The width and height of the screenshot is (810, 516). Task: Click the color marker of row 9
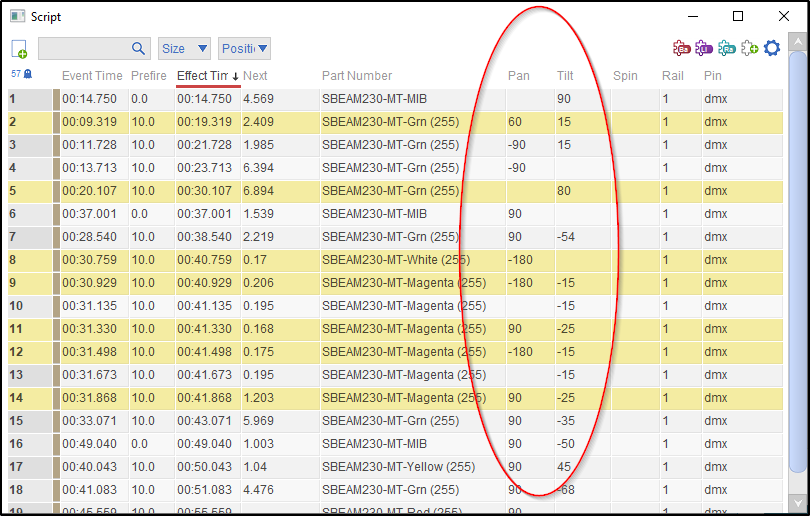[56, 283]
